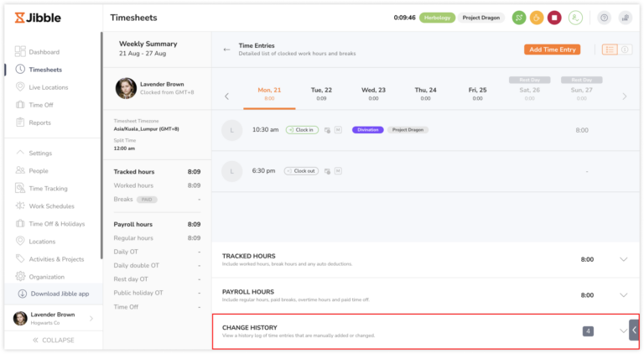Image resolution: width=644 pixels, height=354 pixels.
Task: Select the Sat, 26 rest day tab
Action: coord(529,90)
